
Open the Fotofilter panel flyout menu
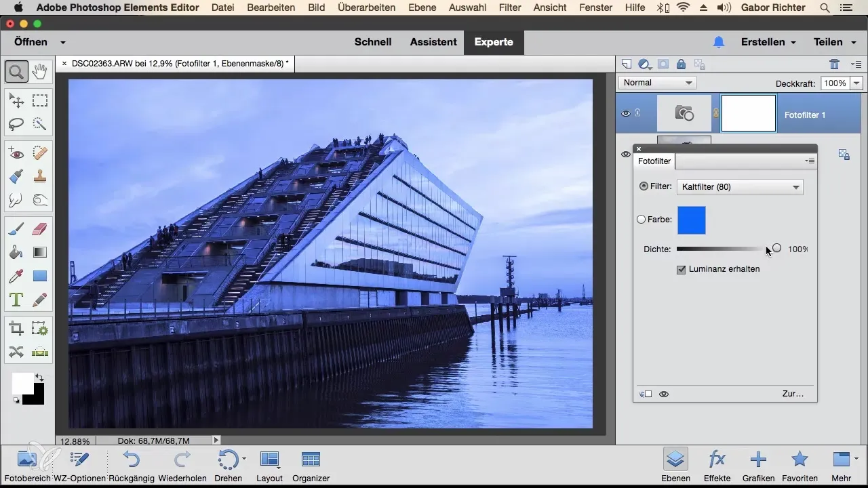[810, 161]
